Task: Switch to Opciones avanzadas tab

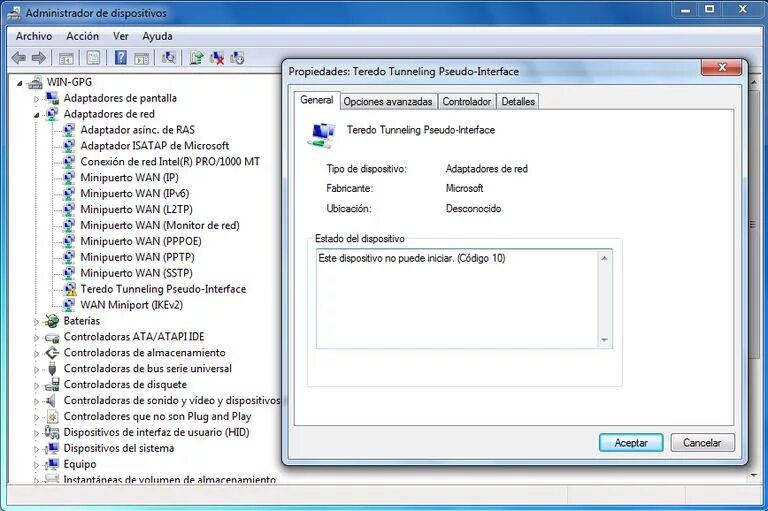Action: (x=387, y=101)
